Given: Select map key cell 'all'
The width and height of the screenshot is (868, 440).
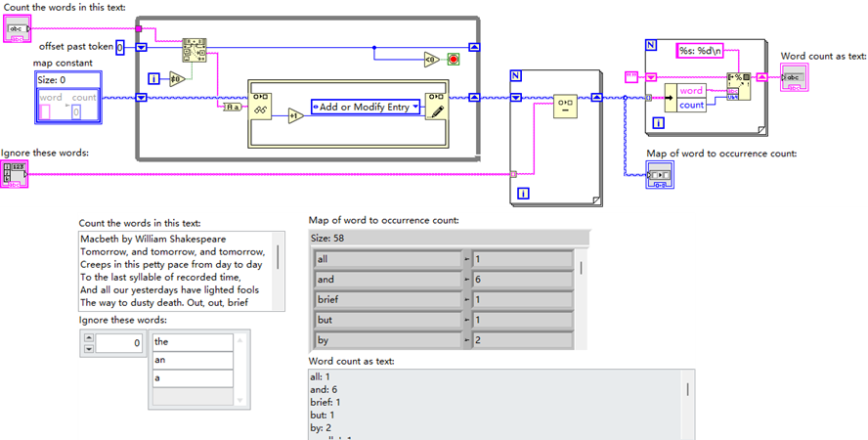Looking at the screenshot, I should point(387,259).
